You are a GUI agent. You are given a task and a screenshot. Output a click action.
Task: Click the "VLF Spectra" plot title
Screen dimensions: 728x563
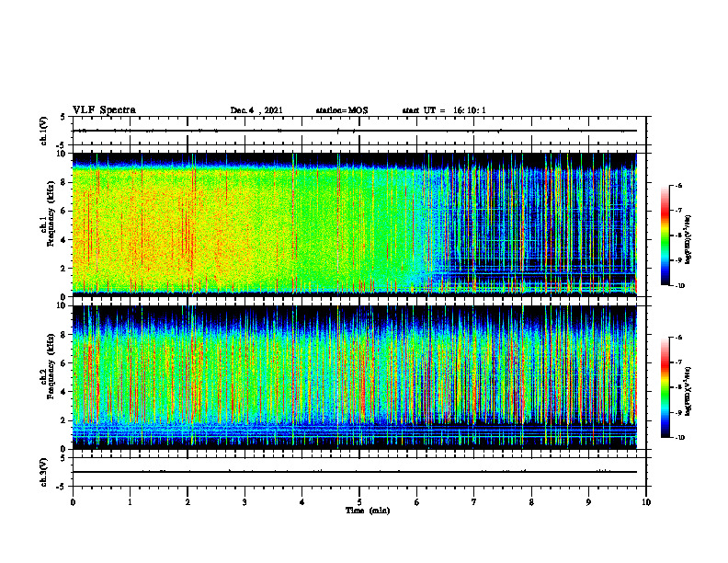(x=104, y=110)
